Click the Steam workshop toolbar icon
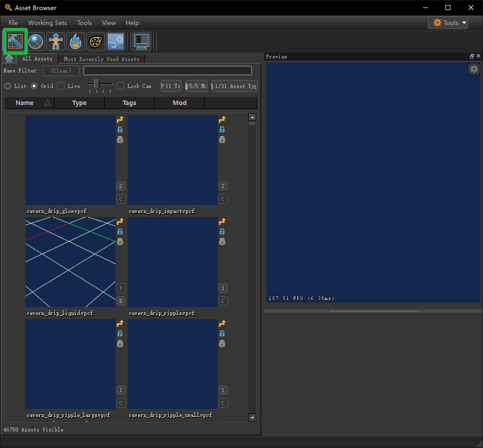This screenshot has width=483, height=448. (116, 41)
